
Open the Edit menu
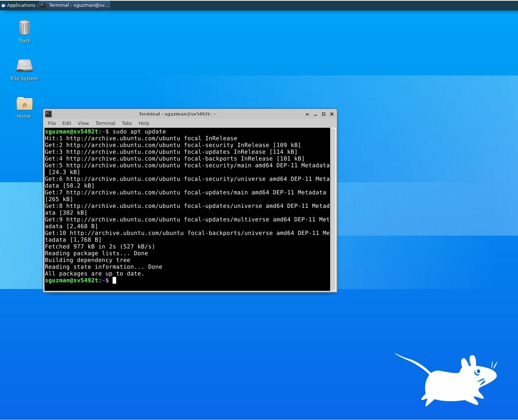(x=67, y=123)
